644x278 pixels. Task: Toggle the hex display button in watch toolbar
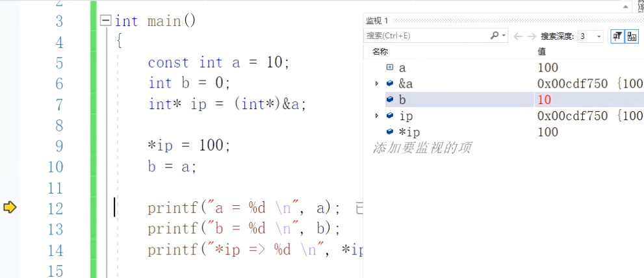pyautogui.click(x=631, y=36)
